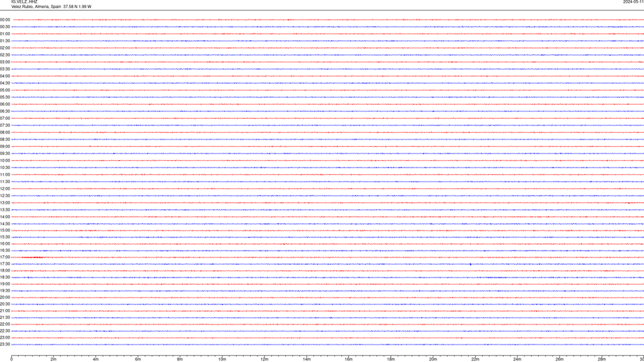Select the 09:00 trace time label
The height and width of the screenshot is (362, 644).
(5, 147)
